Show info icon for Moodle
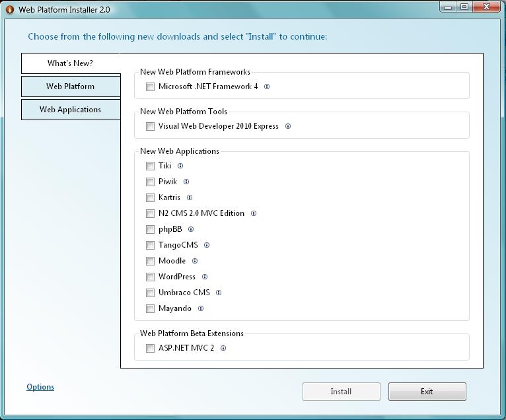 [195, 261]
